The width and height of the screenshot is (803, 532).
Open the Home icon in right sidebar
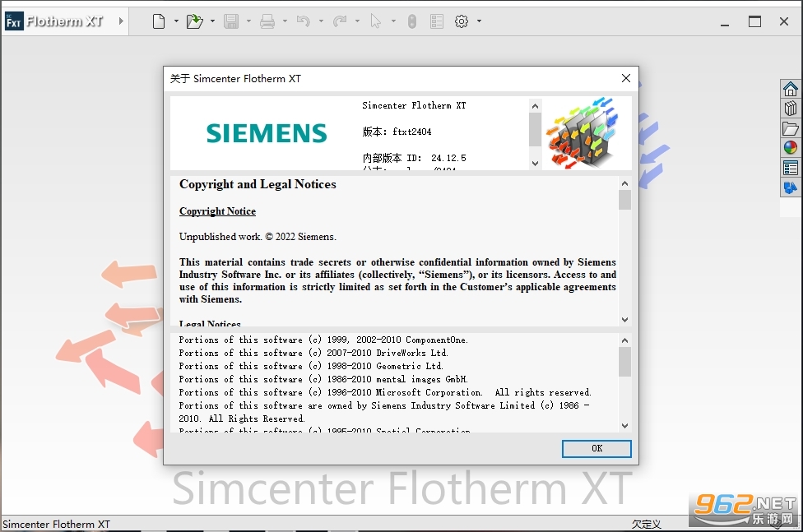pos(790,89)
